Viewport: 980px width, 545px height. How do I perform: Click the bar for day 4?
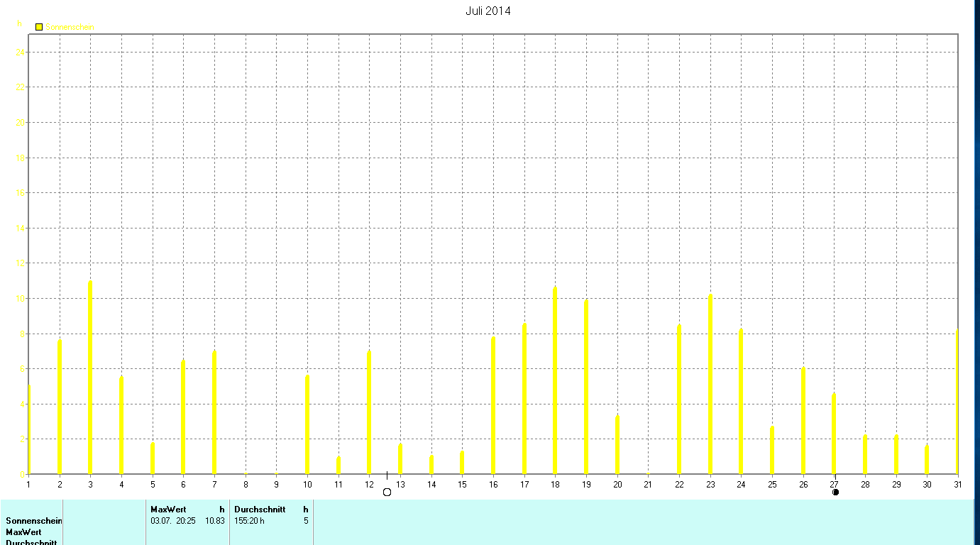point(121,425)
